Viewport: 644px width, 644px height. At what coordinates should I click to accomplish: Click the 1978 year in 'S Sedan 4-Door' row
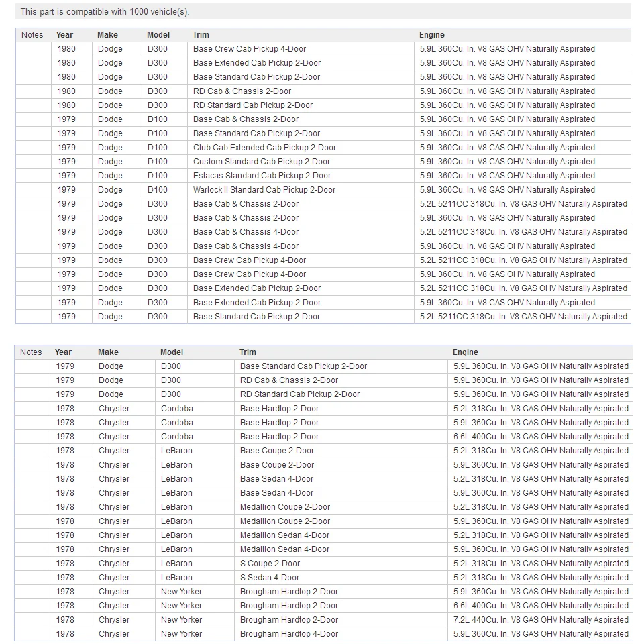point(65,578)
